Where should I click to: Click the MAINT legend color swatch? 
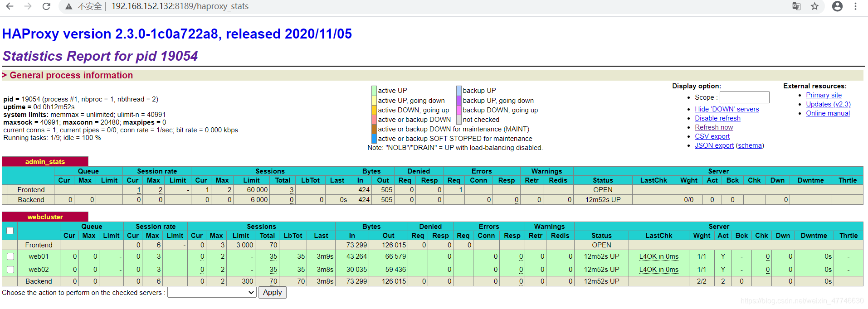point(374,129)
